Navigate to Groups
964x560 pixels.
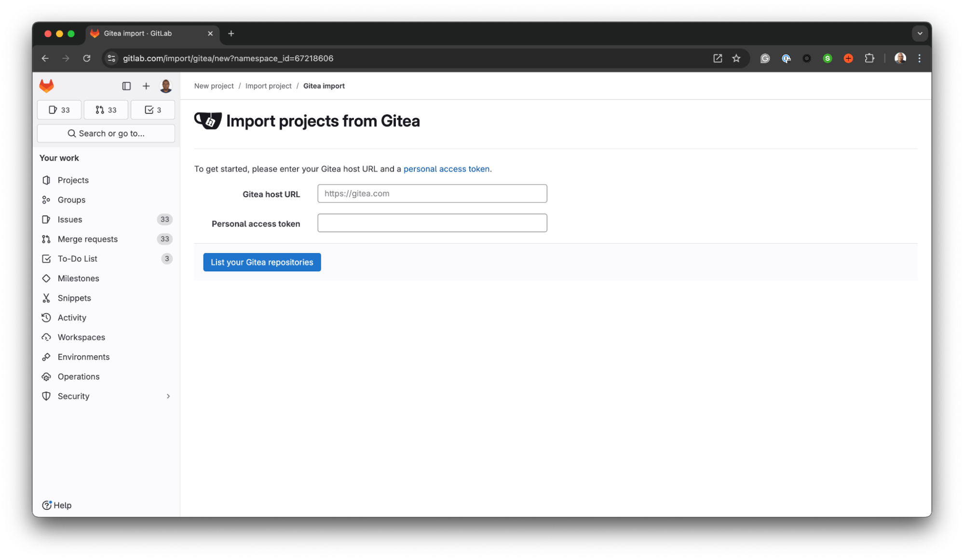point(71,200)
